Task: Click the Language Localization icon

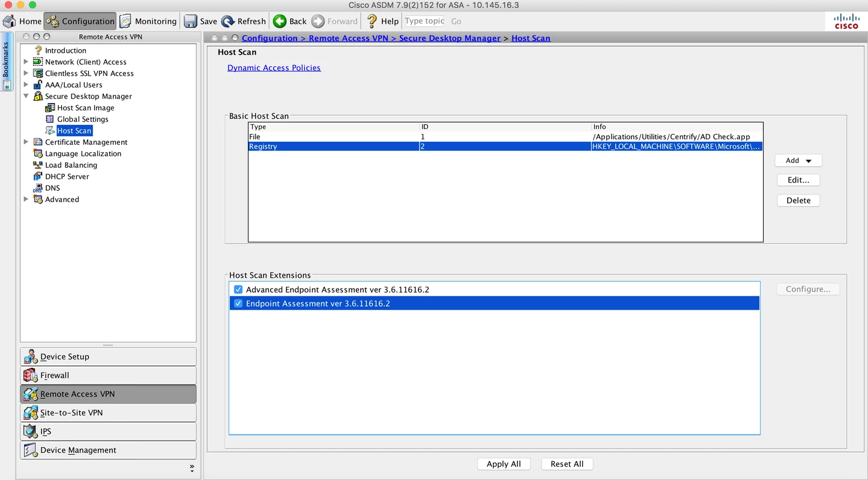Action: pos(38,154)
